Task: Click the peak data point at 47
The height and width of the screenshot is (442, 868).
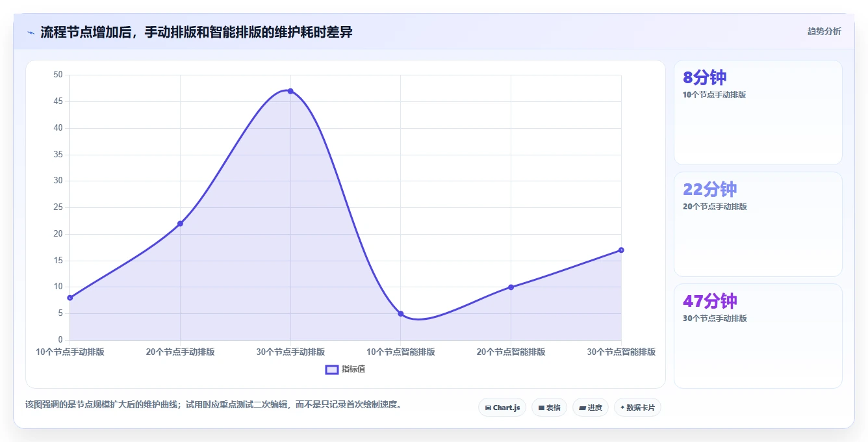Action: pyautogui.click(x=290, y=91)
